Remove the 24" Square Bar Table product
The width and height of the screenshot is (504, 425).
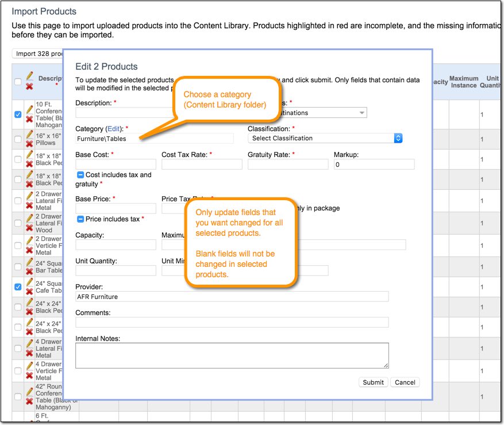pos(29,271)
